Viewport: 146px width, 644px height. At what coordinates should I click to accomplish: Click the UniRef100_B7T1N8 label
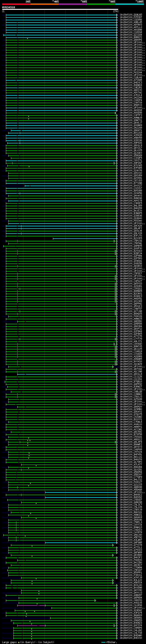[x=131, y=183]
